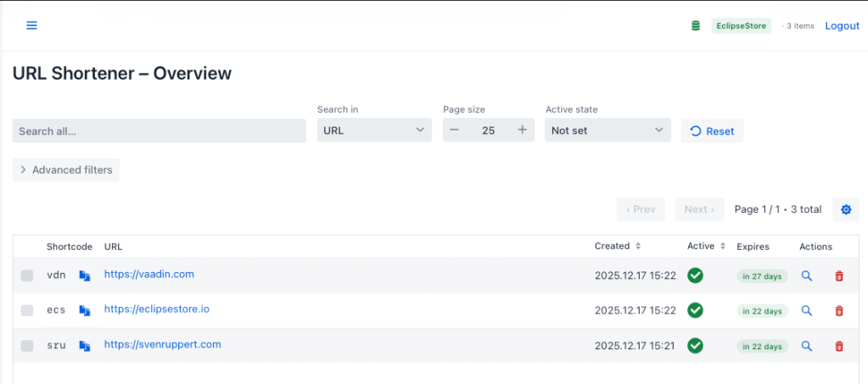Click the URL column header
This screenshot has height=384, width=868.
[113, 247]
